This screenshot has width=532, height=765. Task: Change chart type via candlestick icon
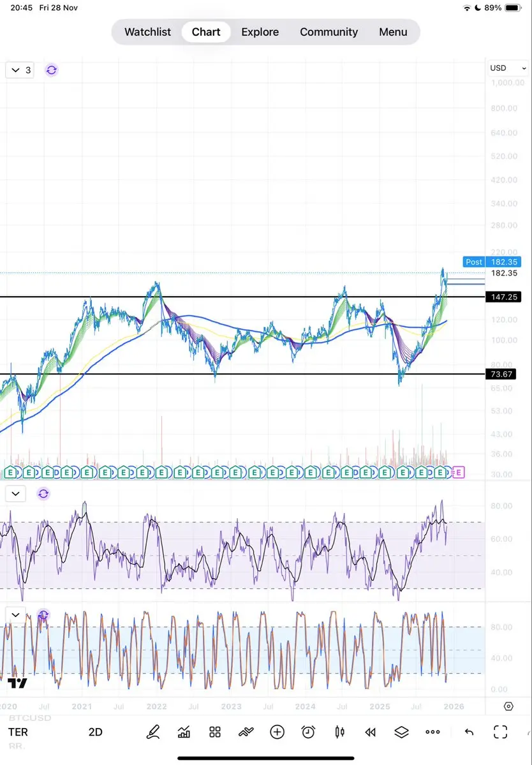340,732
